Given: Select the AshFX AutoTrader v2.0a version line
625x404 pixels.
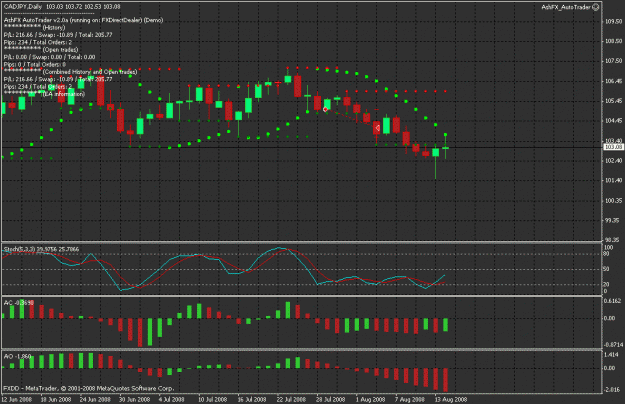Looking at the screenshot, I should pos(83,20).
